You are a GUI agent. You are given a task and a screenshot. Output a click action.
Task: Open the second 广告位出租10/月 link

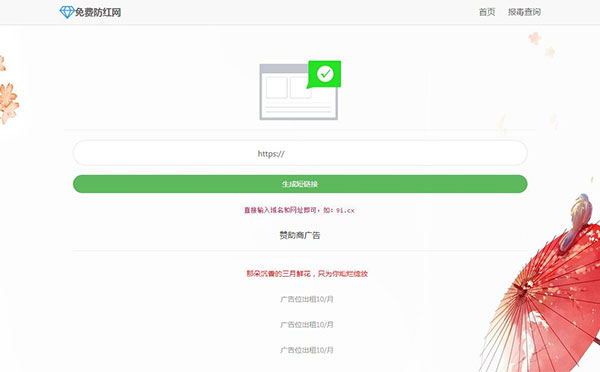[x=307, y=325]
